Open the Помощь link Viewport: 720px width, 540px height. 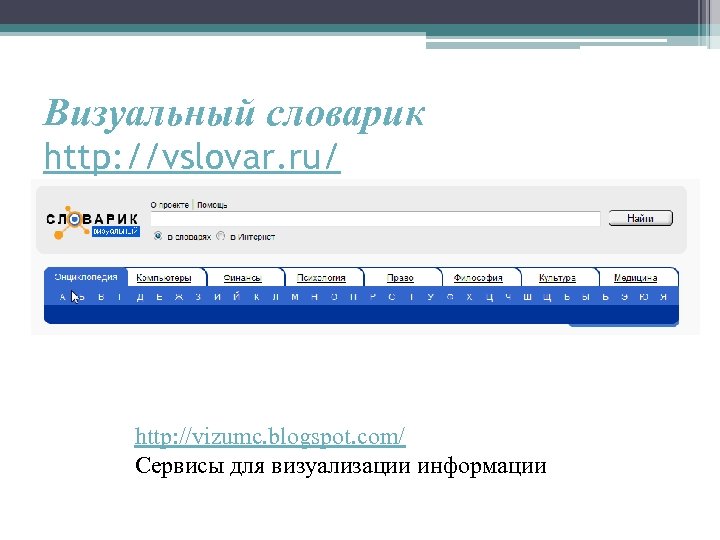(212, 205)
